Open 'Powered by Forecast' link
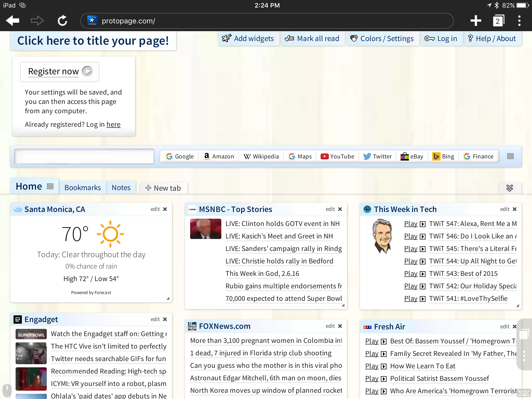This screenshot has height=399, width=532. click(91, 292)
